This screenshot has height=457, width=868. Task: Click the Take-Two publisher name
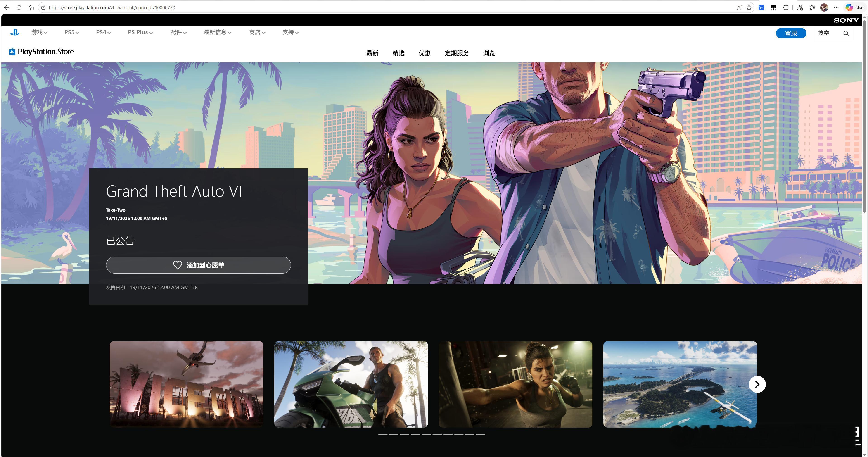point(116,210)
